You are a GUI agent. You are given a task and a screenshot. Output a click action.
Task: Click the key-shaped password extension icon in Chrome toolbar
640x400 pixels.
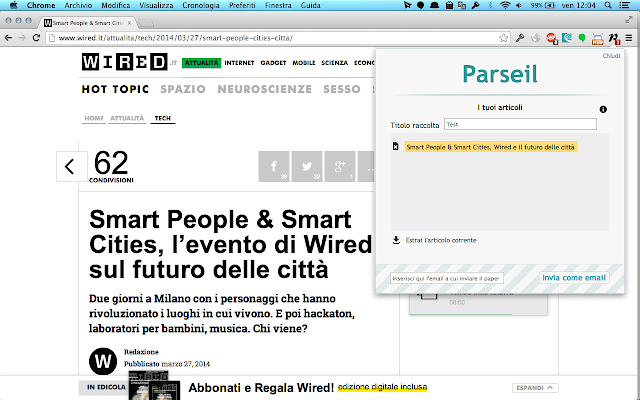[x=520, y=38]
